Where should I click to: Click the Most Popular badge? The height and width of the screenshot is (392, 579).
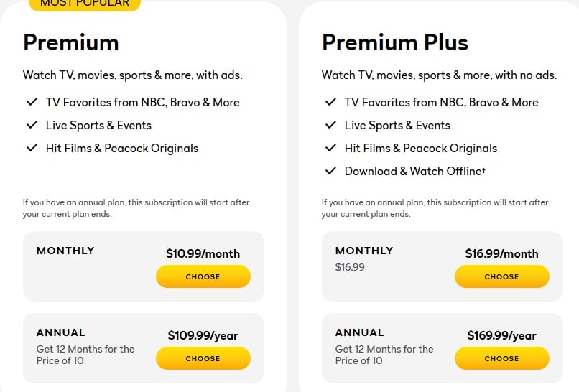click(x=85, y=4)
